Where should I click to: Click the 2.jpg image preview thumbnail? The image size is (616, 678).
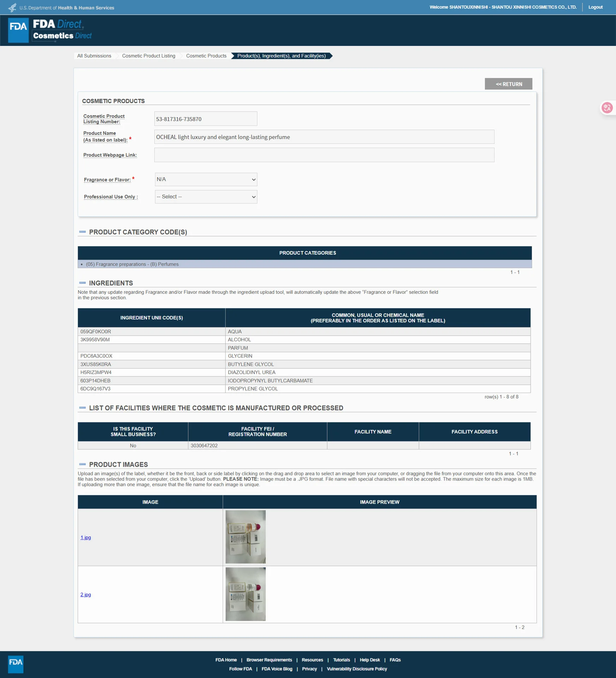coord(245,594)
